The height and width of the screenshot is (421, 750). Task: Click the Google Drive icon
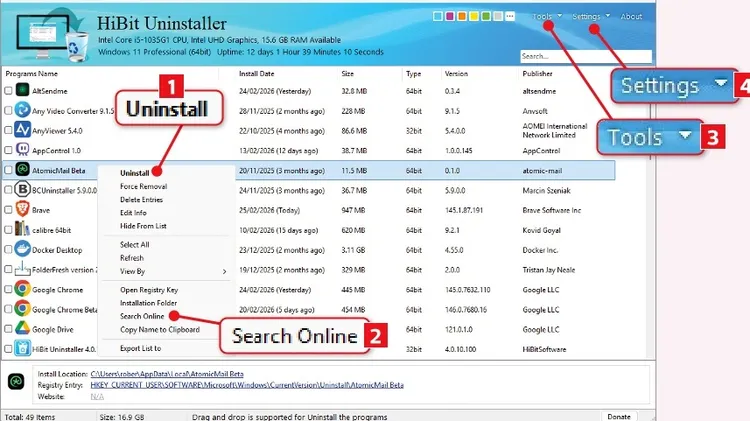coord(22,328)
